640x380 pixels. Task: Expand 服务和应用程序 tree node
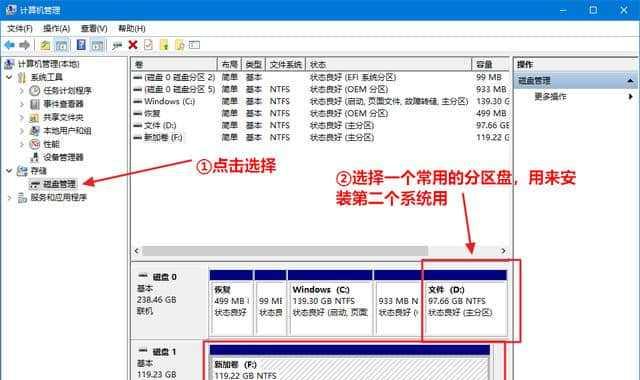point(9,198)
